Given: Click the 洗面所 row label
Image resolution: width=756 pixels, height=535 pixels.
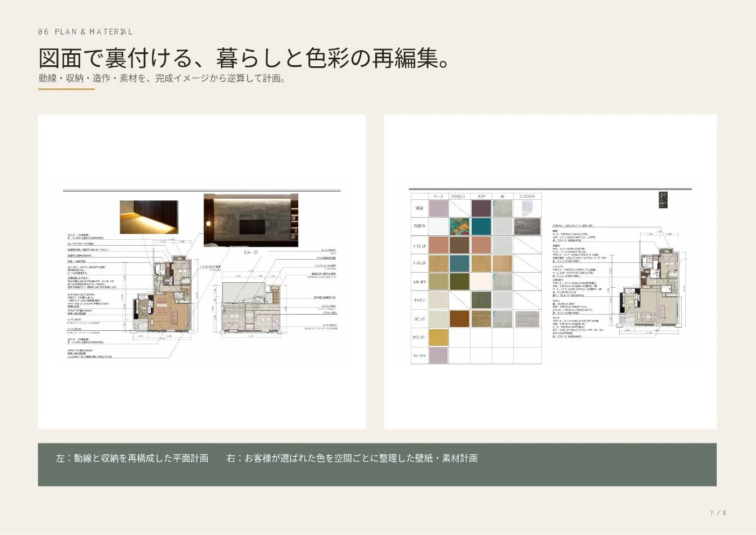Looking at the screenshot, I should (419, 226).
